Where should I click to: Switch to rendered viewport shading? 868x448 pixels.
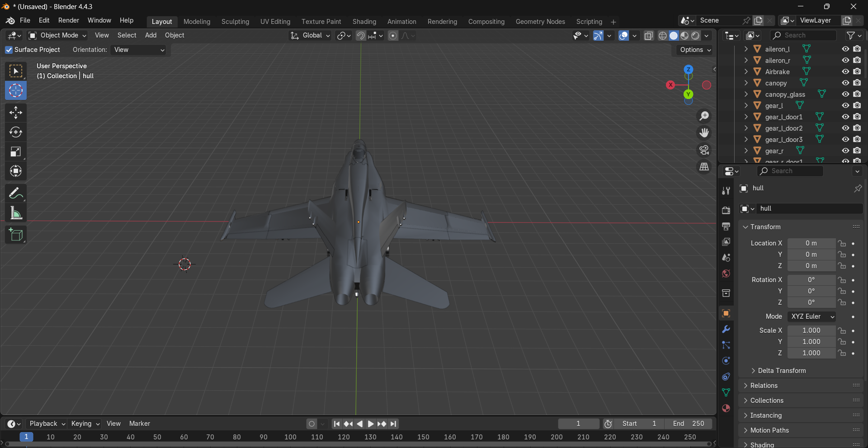click(696, 36)
